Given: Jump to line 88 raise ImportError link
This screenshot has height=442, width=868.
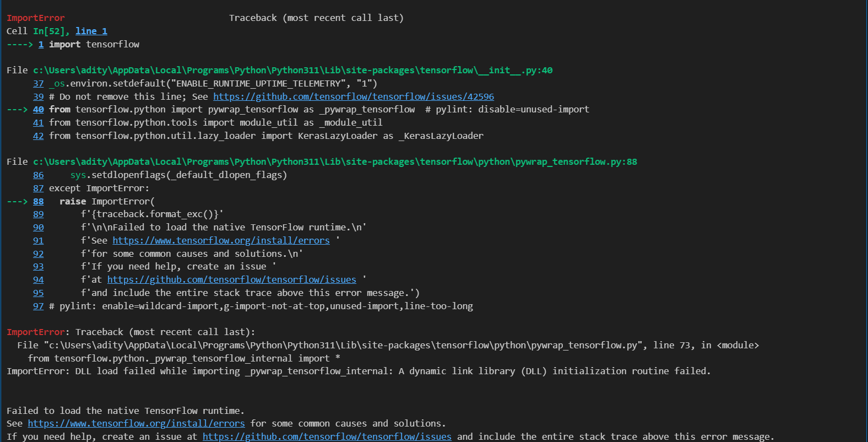Looking at the screenshot, I should click(x=38, y=201).
